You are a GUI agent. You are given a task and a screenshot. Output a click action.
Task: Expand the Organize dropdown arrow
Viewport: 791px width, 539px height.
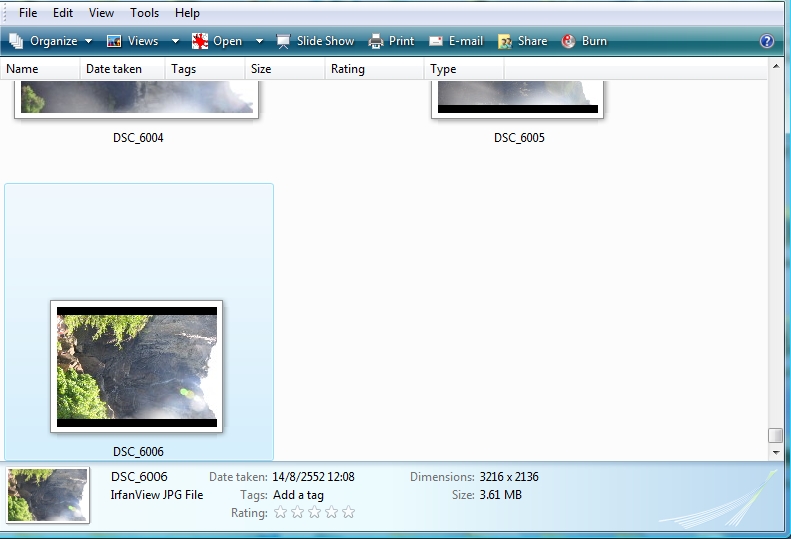88,41
